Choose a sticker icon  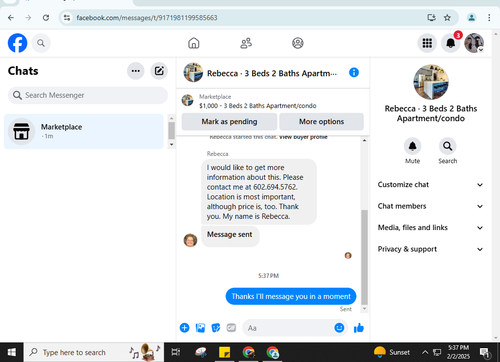216,328
